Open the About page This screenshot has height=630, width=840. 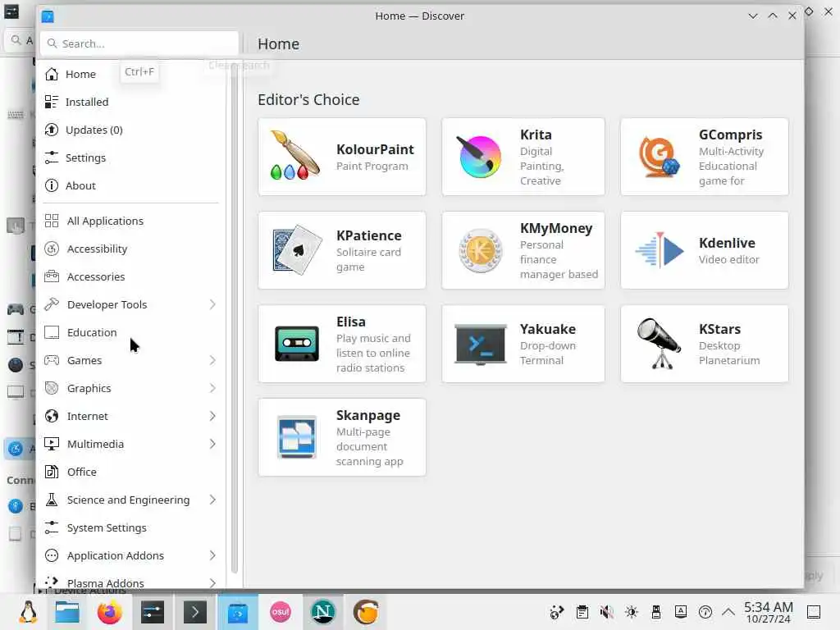click(x=131, y=185)
